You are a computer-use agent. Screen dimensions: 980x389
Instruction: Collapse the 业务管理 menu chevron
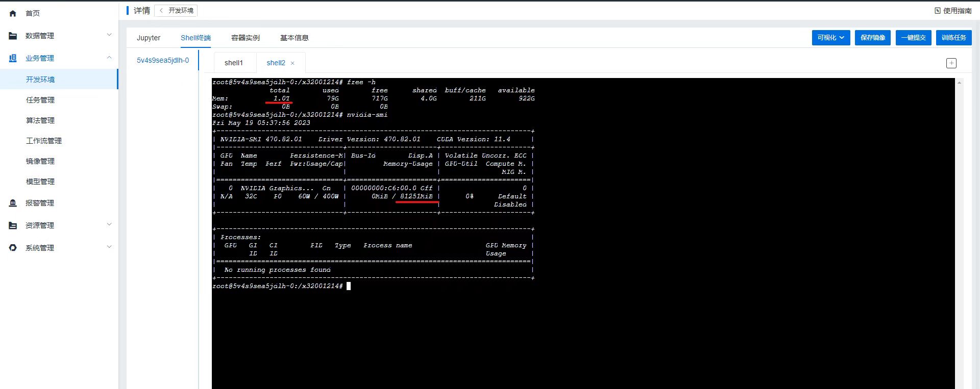coord(109,58)
